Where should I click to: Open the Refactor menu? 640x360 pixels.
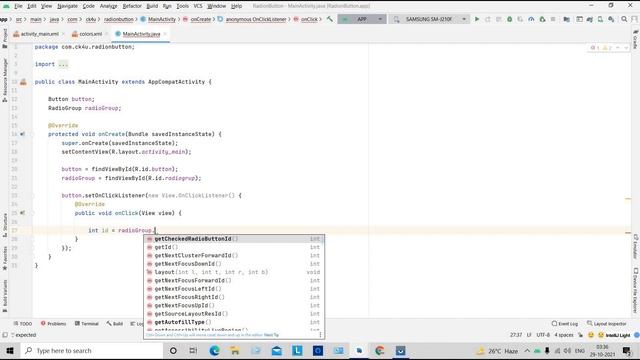pos(132,6)
